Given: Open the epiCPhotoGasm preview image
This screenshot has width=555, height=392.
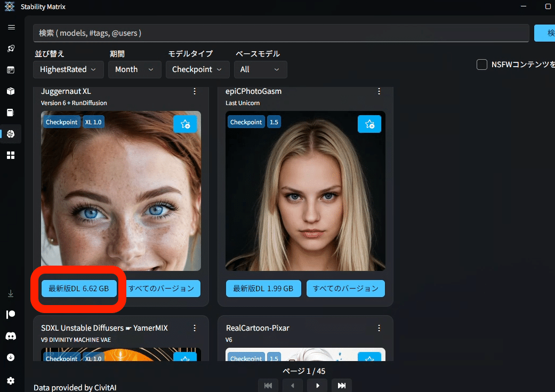Looking at the screenshot, I should point(305,191).
